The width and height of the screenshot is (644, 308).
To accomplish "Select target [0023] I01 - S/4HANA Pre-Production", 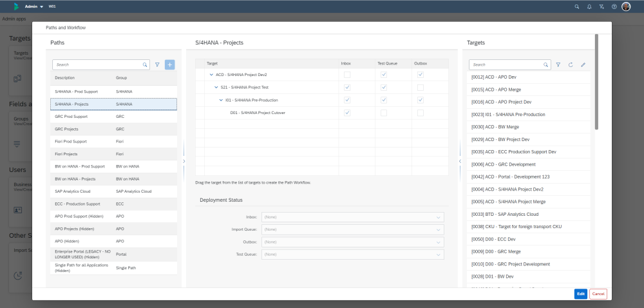I will [x=529, y=115].
